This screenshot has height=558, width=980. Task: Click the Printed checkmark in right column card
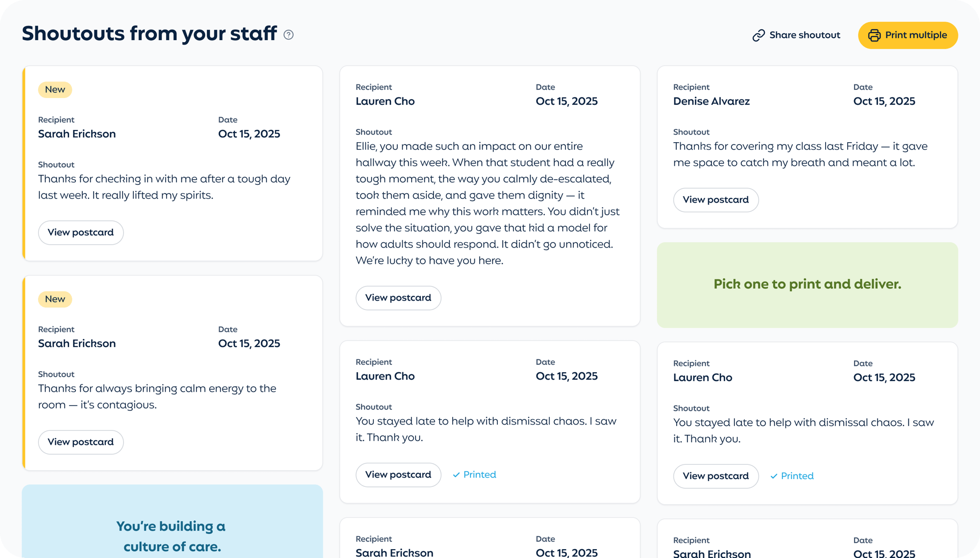(774, 476)
